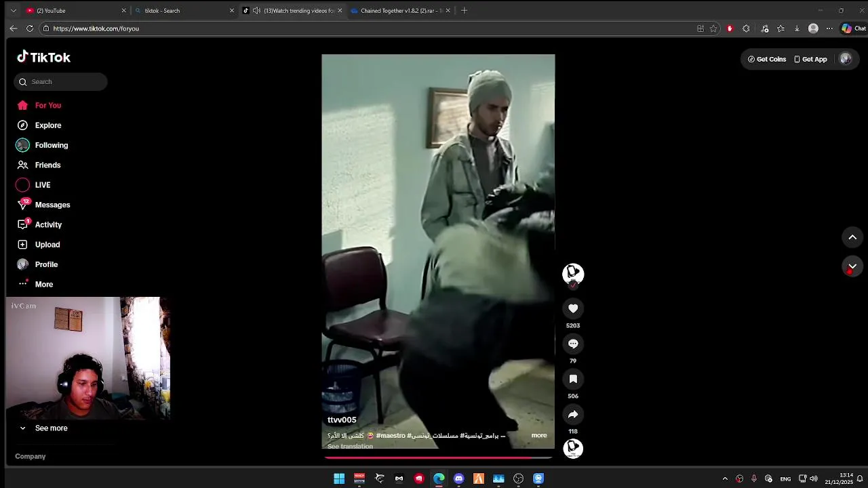Open the volume control in tray
The image size is (868, 488).
point(814,479)
